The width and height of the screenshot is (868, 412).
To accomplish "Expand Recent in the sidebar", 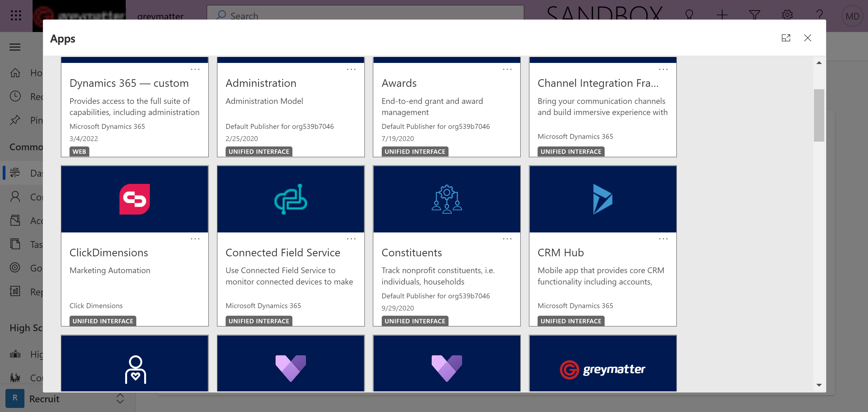I will (21, 97).
